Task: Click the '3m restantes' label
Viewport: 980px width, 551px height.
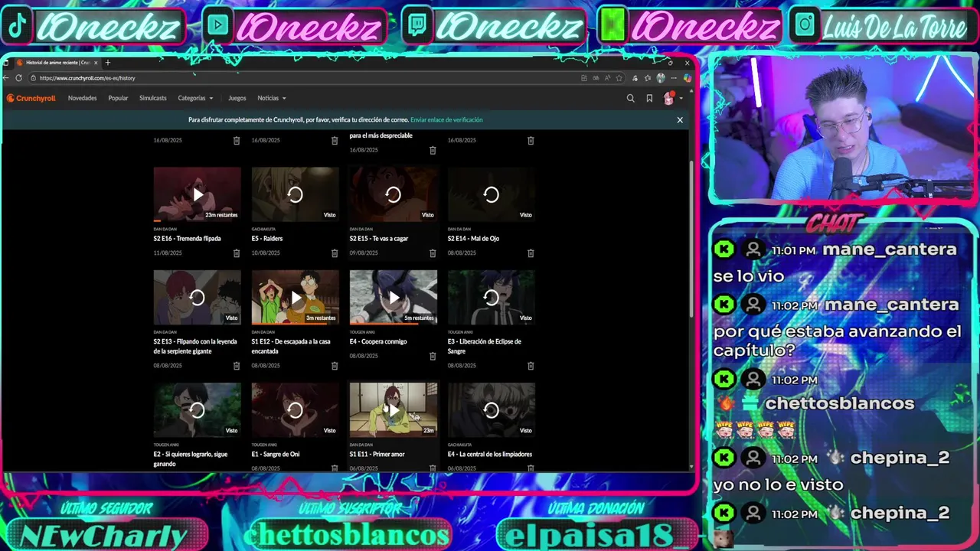Action: (321, 318)
